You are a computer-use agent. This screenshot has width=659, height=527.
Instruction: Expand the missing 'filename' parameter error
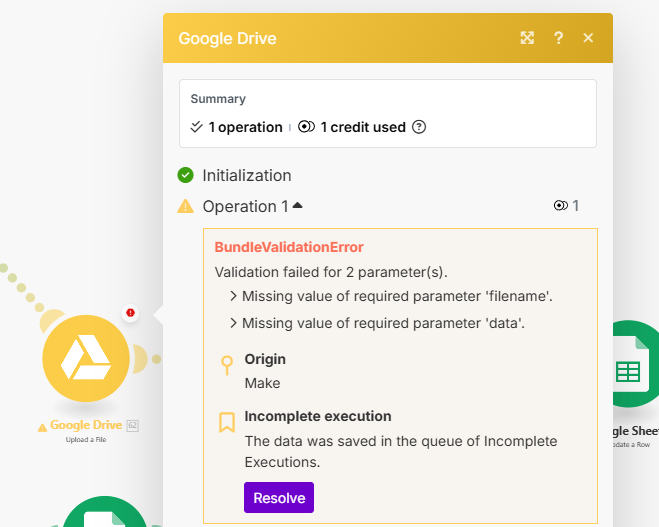click(x=233, y=296)
